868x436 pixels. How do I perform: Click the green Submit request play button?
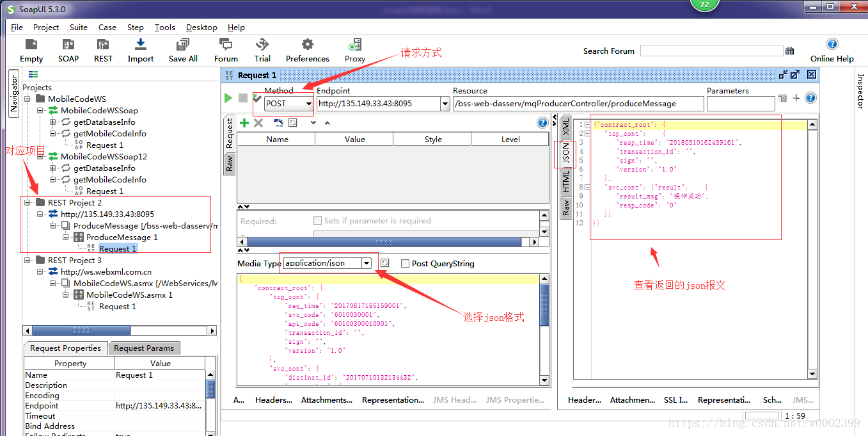(228, 98)
